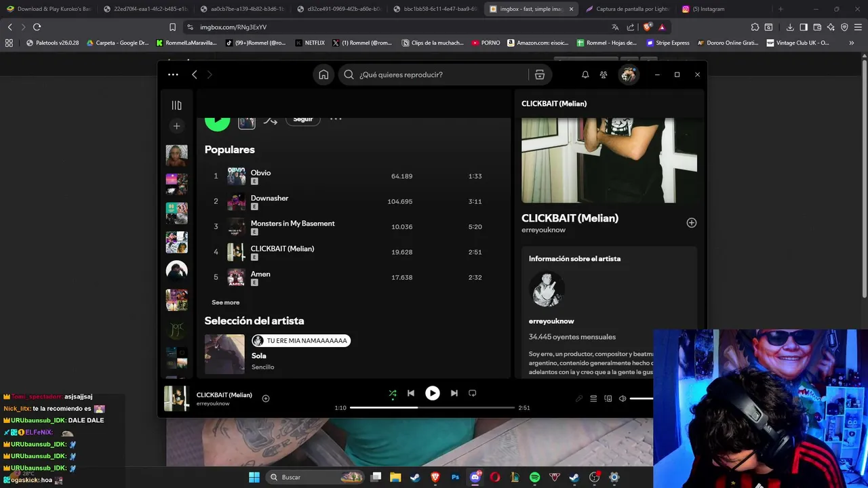The height and width of the screenshot is (488, 868).
Task: Open first playlist thumbnail in library sidebar
Action: pos(176,155)
